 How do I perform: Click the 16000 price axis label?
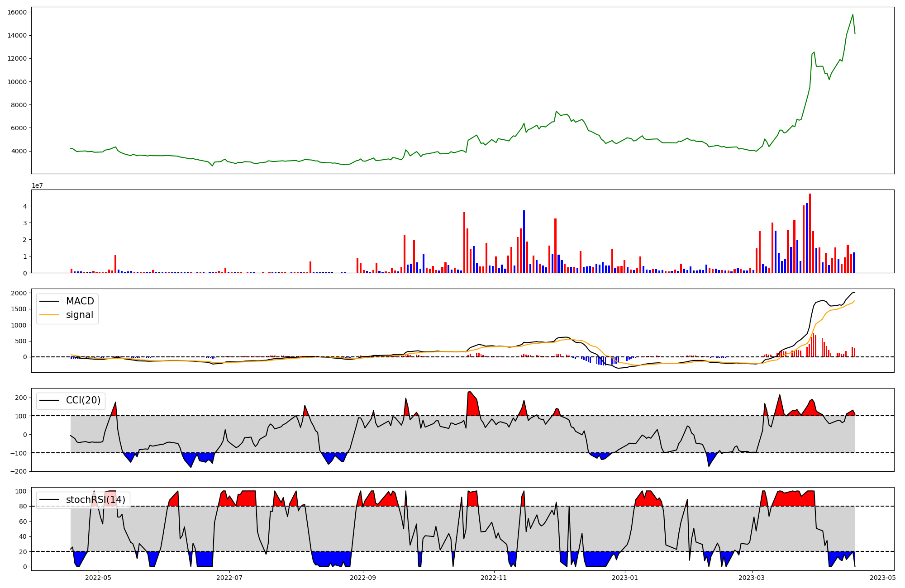click(x=17, y=12)
